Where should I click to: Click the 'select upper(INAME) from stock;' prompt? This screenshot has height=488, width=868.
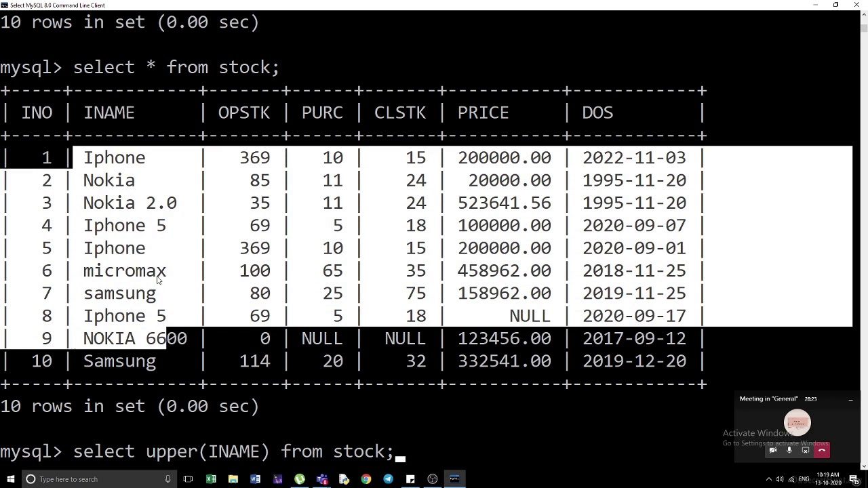point(233,451)
